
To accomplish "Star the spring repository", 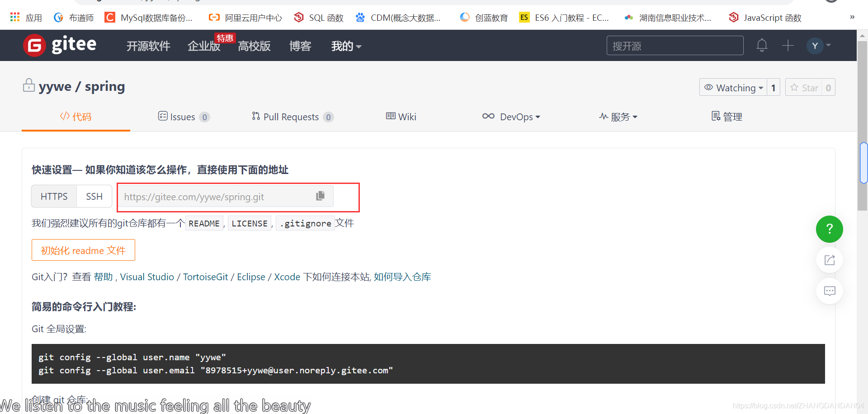I will pos(804,88).
